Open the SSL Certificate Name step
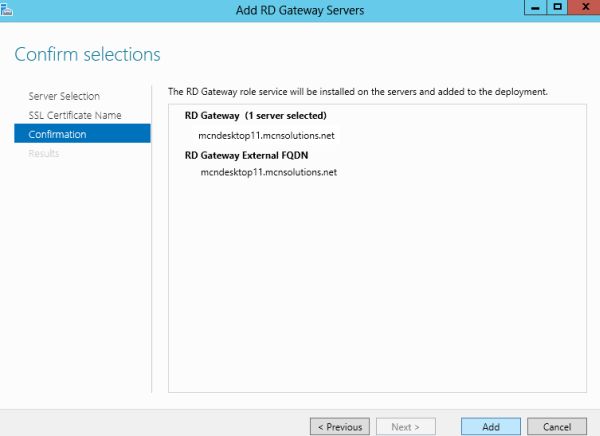The width and height of the screenshot is (600, 436). tap(75, 115)
